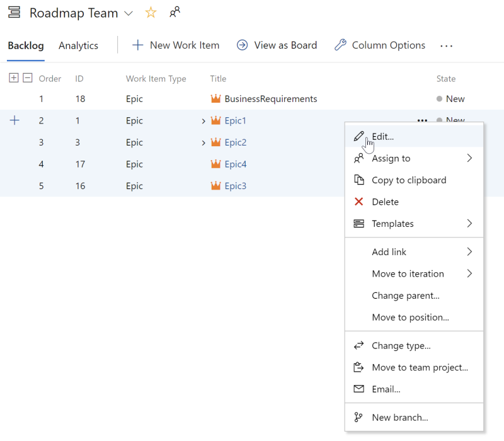Switch to the Analytics tab
This screenshot has width=504, height=441.
pyautogui.click(x=78, y=45)
